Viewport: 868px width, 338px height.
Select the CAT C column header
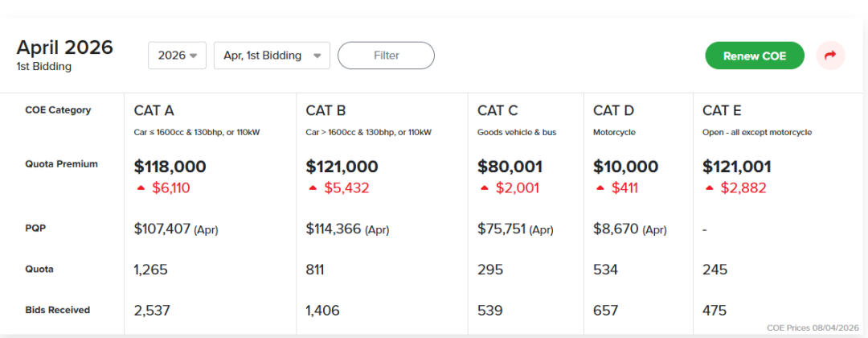[x=497, y=110]
